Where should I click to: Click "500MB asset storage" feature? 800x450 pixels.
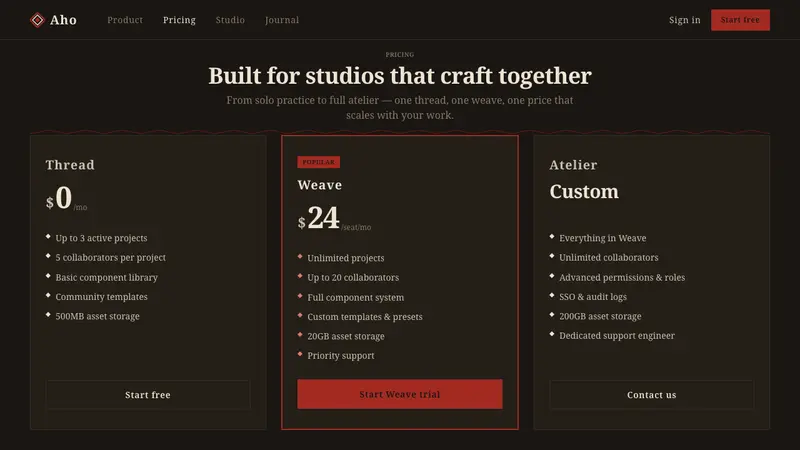point(97,316)
